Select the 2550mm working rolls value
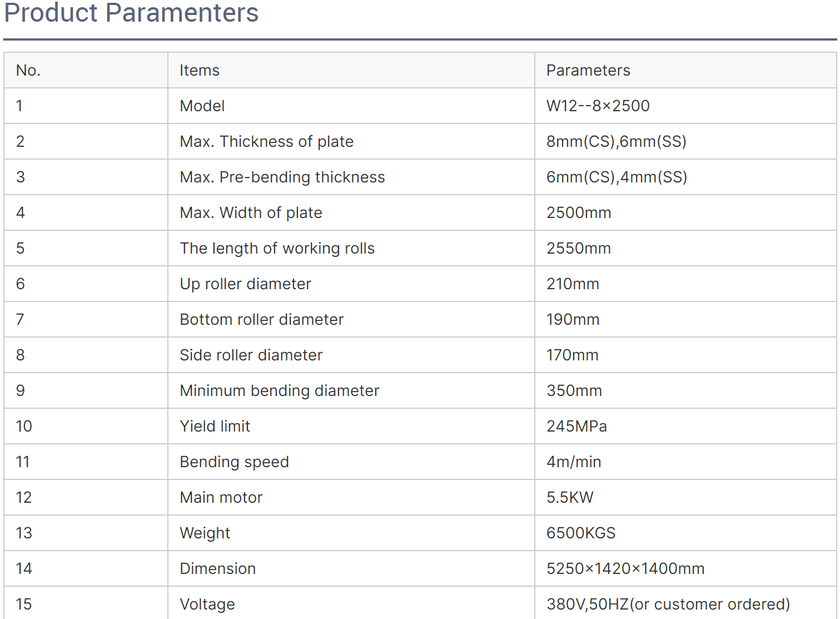This screenshot has height=619, width=840. 578,248
